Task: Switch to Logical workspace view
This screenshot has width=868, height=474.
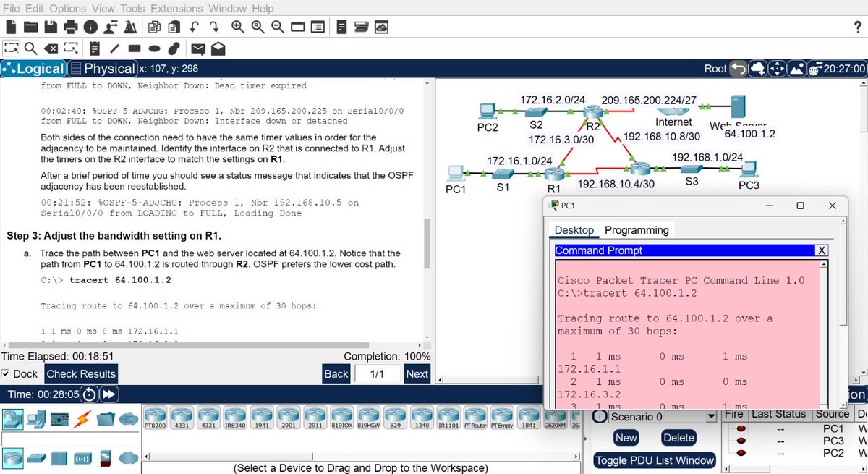Action: tap(33, 69)
